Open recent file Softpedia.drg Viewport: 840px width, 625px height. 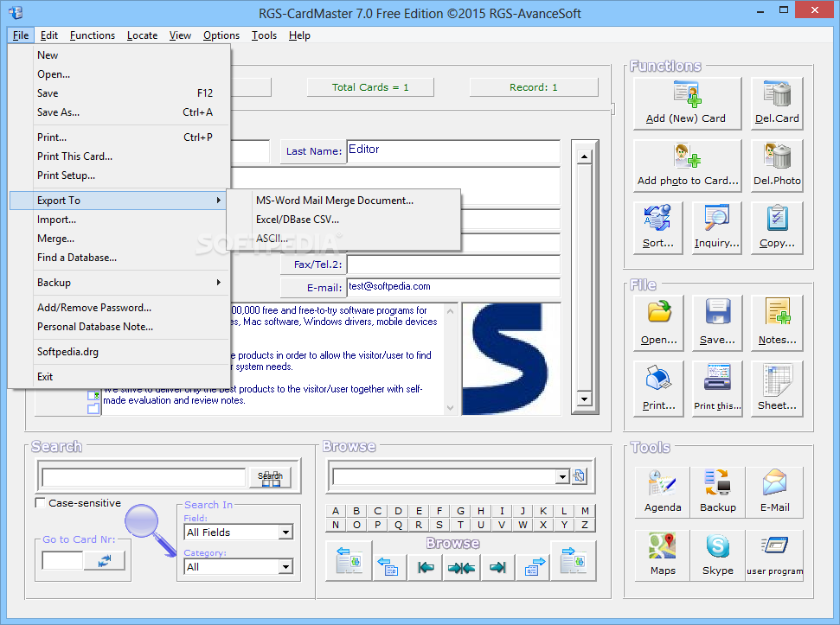point(118,352)
